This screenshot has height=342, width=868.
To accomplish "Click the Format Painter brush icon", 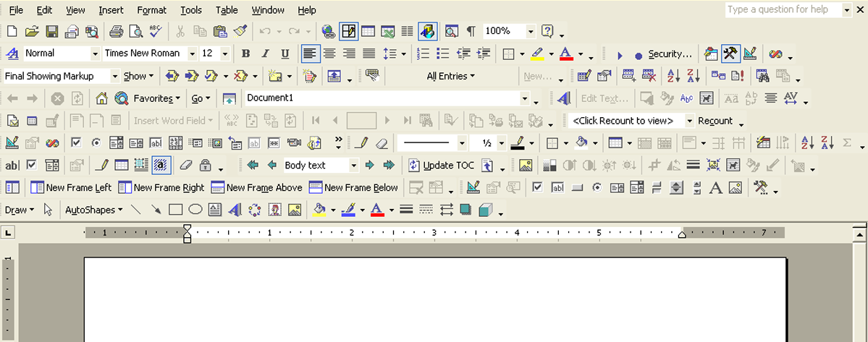I will pyautogui.click(x=241, y=31).
